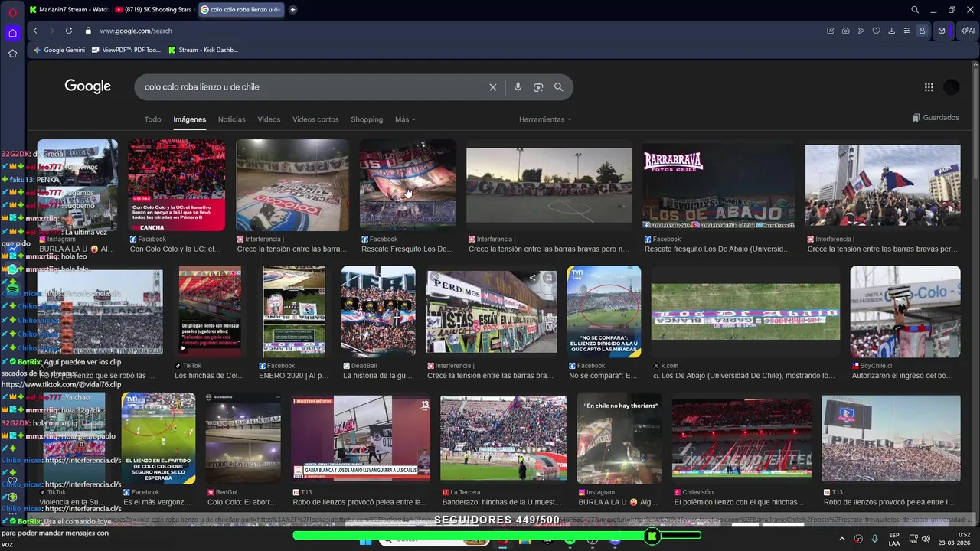Screen dimensions: 980x551
Task: Click the Google search text field
Action: 312,87
